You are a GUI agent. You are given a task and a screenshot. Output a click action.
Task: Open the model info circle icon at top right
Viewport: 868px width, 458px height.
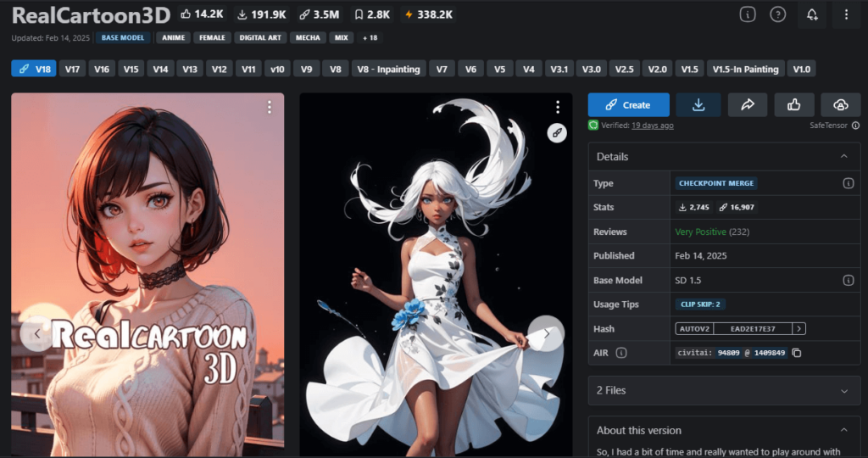click(748, 14)
